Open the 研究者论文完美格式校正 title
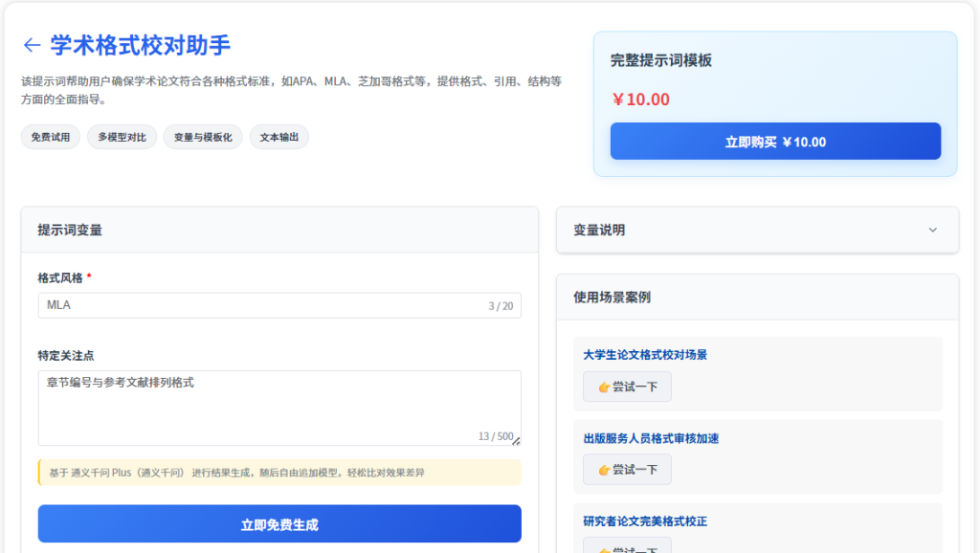This screenshot has height=553, width=980. (645, 521)
